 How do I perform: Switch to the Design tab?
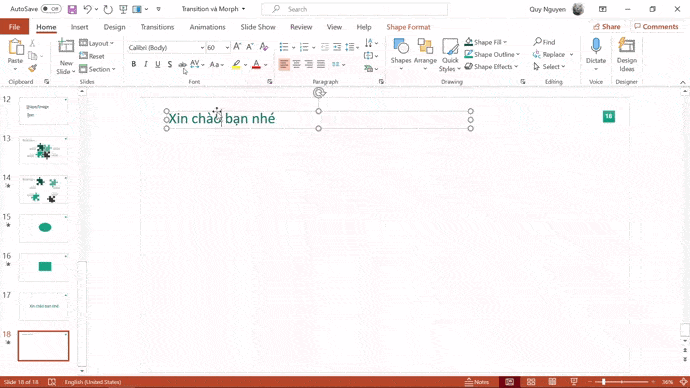pyautogui.click(x=114, y=27)
